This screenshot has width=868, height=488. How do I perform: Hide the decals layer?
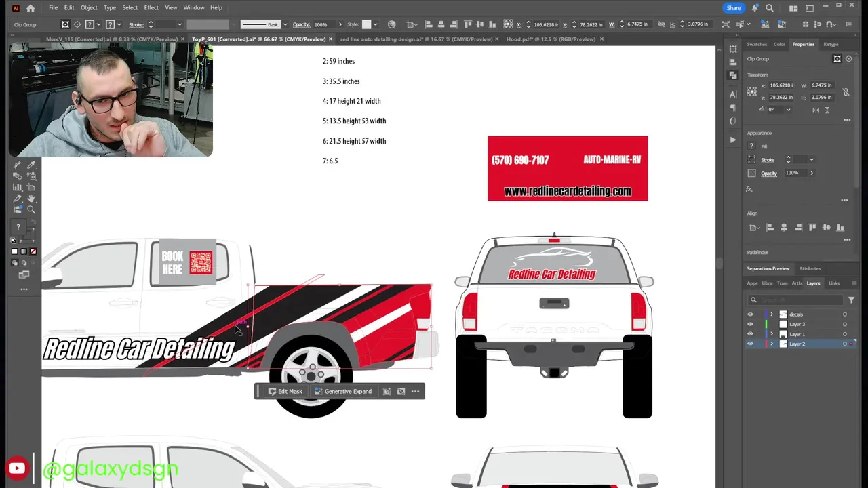750,314
